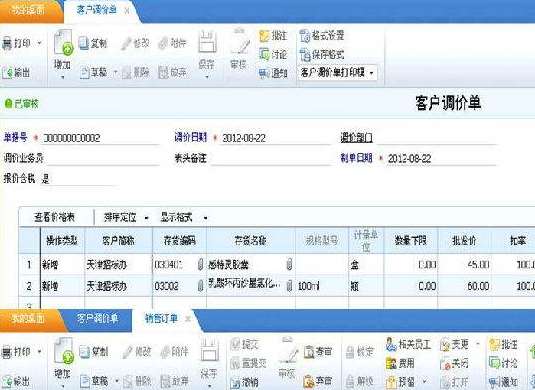Viewport: 535px width, 390px height.
Task: Open the 打印 (Print) dropdown arrow in top toolbar
Action: click(39, 43)
